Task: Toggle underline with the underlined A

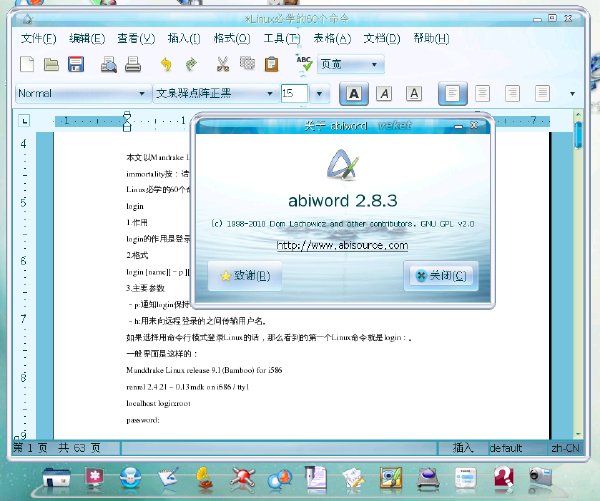Action: [414, 93]
